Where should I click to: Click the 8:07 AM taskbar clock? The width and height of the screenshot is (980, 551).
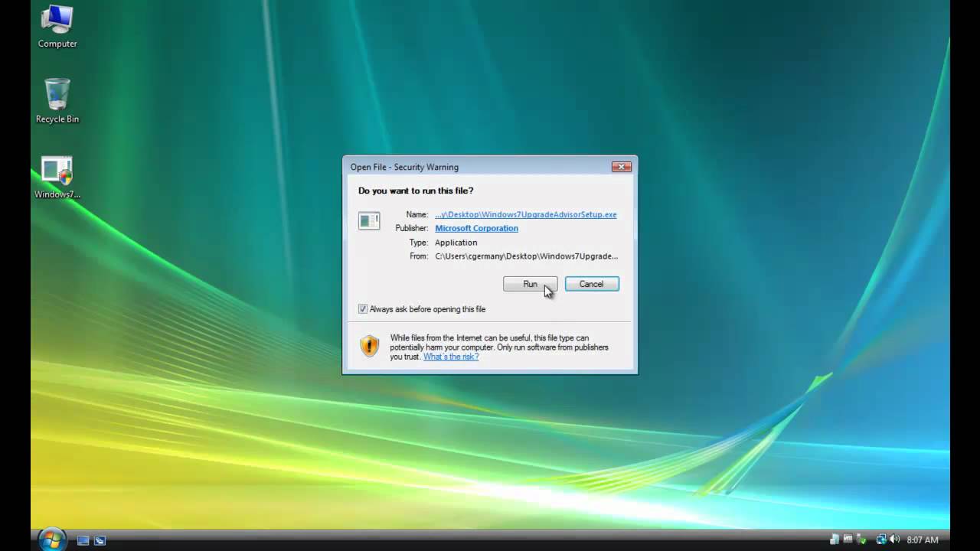pos(922,540)
